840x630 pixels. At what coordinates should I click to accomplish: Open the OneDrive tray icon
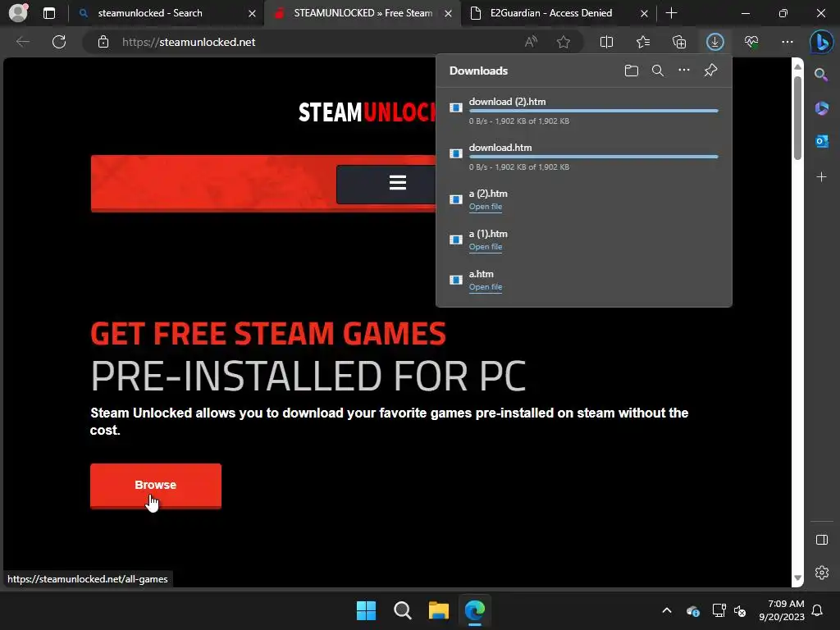(x=692, y=610)
